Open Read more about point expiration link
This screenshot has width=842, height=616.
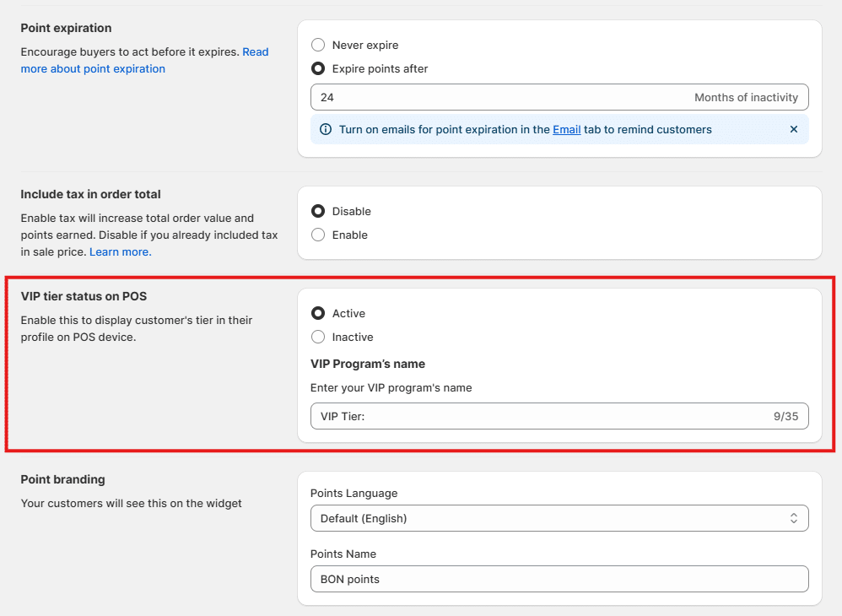click(x=93, y=68)
